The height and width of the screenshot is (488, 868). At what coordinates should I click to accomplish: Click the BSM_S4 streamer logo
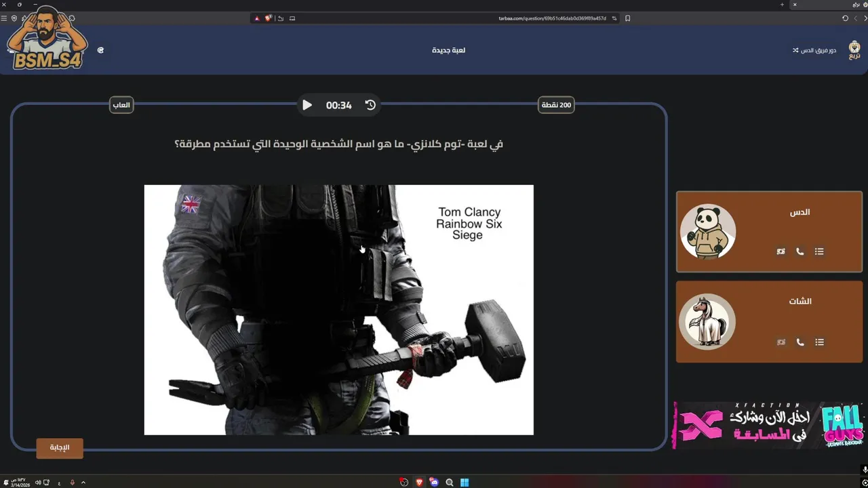click(49, 38)
